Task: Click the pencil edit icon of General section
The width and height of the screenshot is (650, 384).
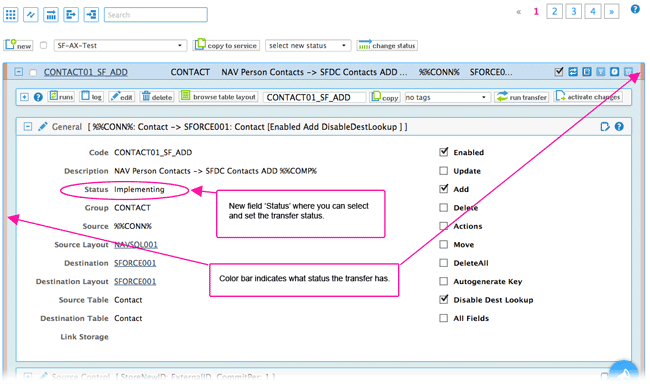Action: [x=43, y=126]
